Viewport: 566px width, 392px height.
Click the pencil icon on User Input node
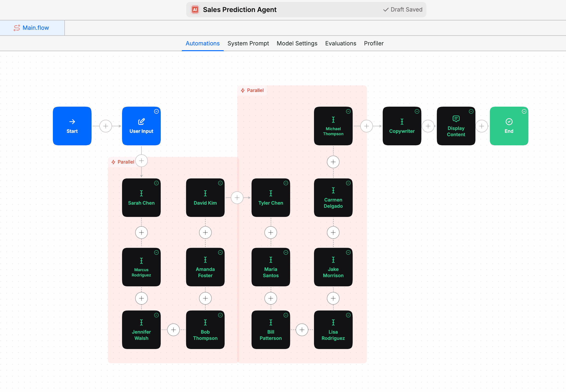(x=141, y=121)
